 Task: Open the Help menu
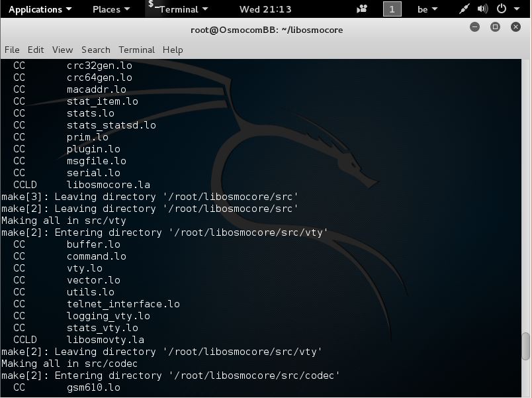click(x=173, y=50)
